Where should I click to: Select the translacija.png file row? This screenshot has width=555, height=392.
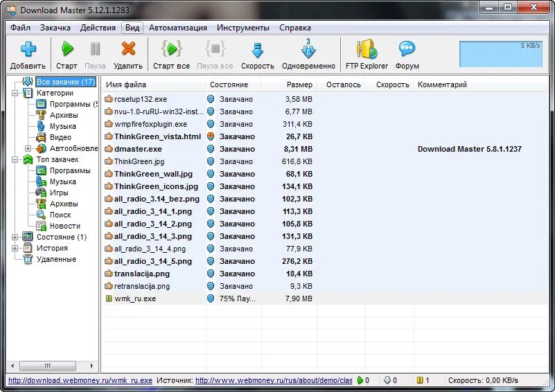click(x=326, y=274)
